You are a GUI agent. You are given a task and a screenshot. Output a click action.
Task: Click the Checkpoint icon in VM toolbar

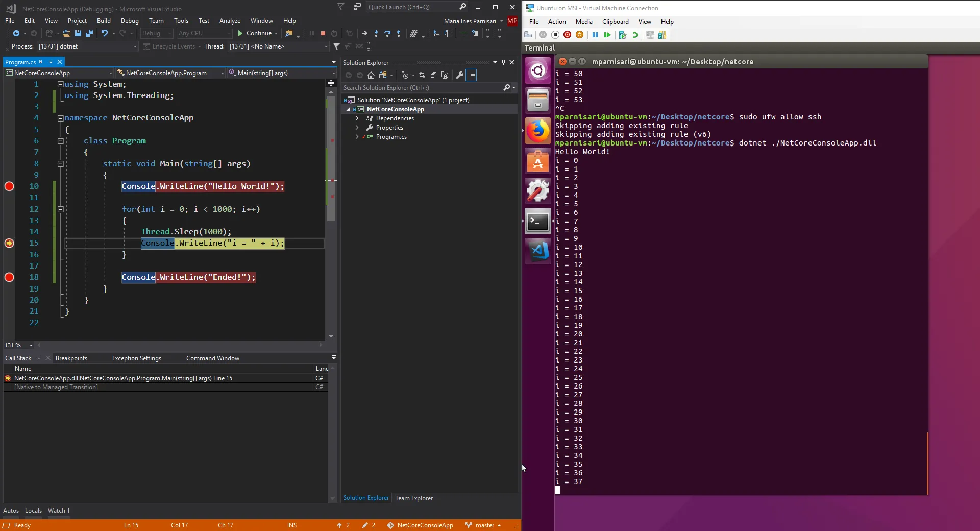(x=623, y=35)
